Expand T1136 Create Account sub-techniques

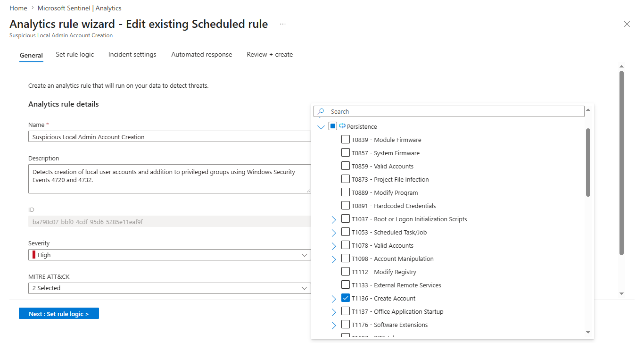334,299
